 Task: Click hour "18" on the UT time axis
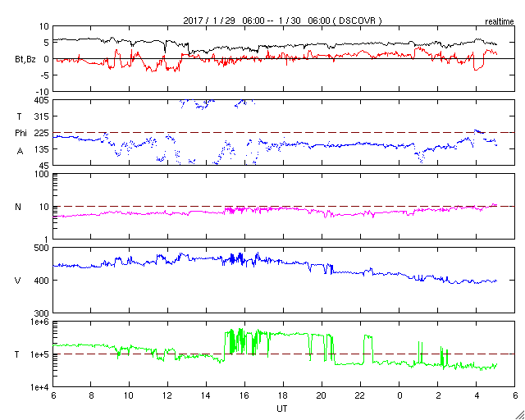coord(284,395)
